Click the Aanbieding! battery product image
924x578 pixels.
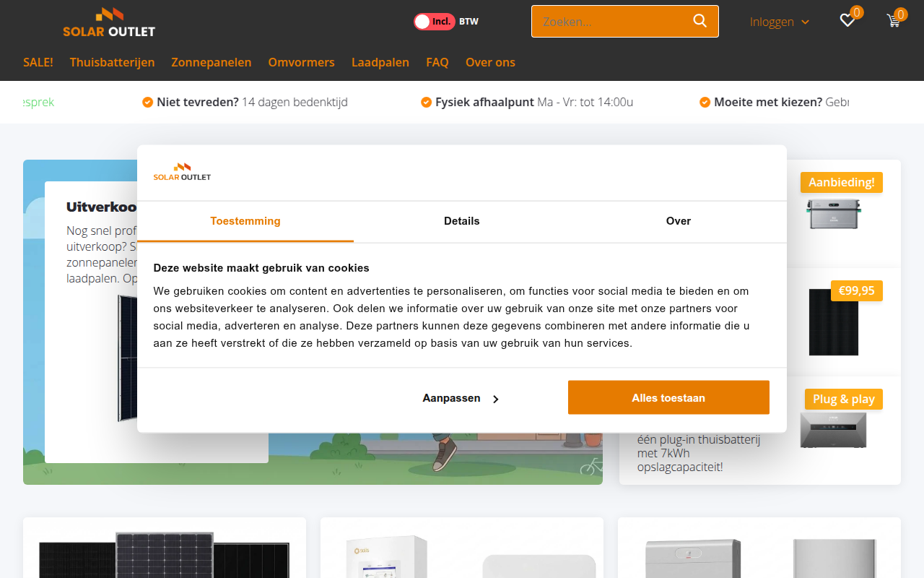click(x=834, y=213)
